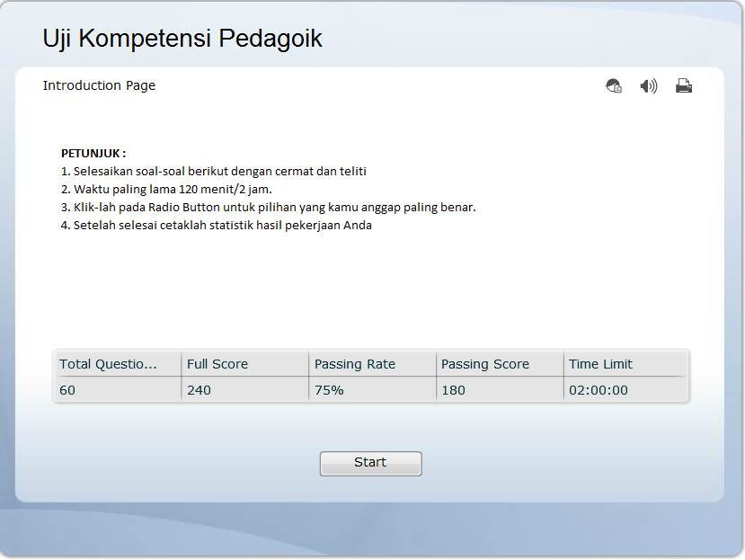This screenshot has height=560, width=745.
Task: Click the Introduction Page heading
Action: click(99, 85)
